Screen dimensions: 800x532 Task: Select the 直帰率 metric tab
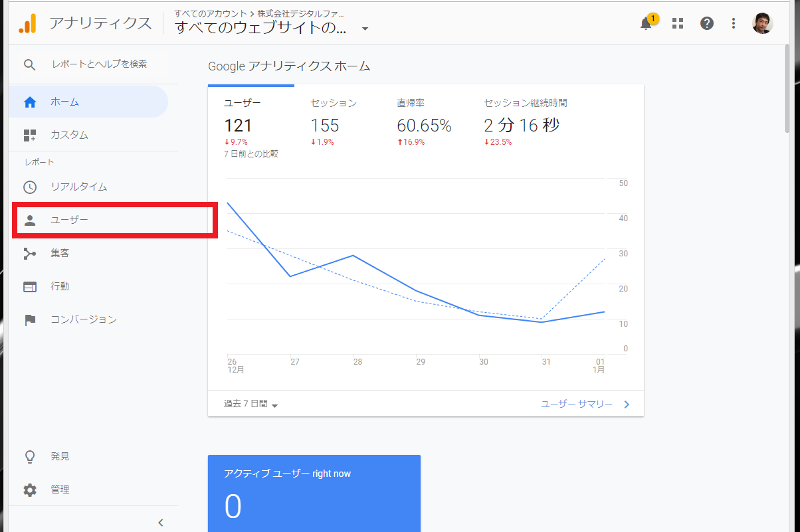(x=424, y=123)
